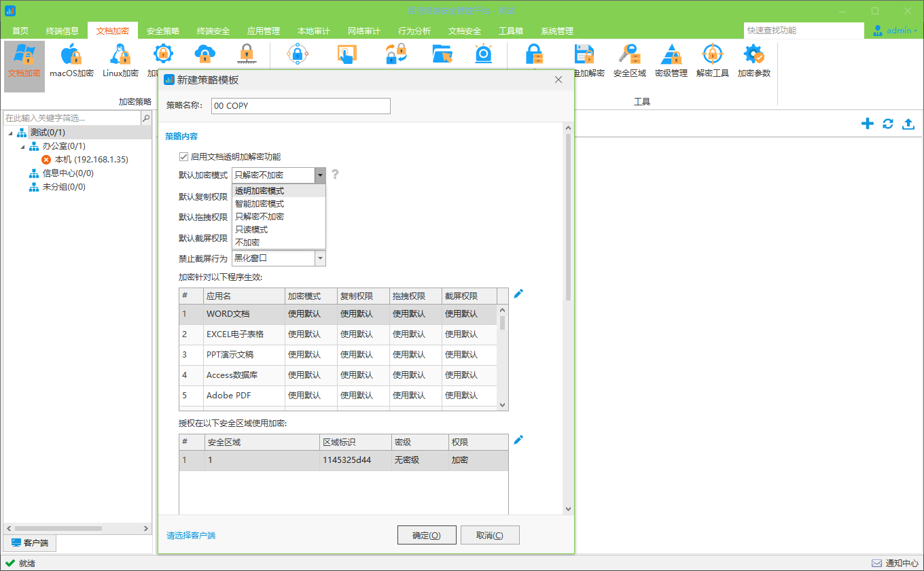This screenshot has height=571, width=924.
Task: Edit the program list with pencil icon
Action: (x=518, y=294)
